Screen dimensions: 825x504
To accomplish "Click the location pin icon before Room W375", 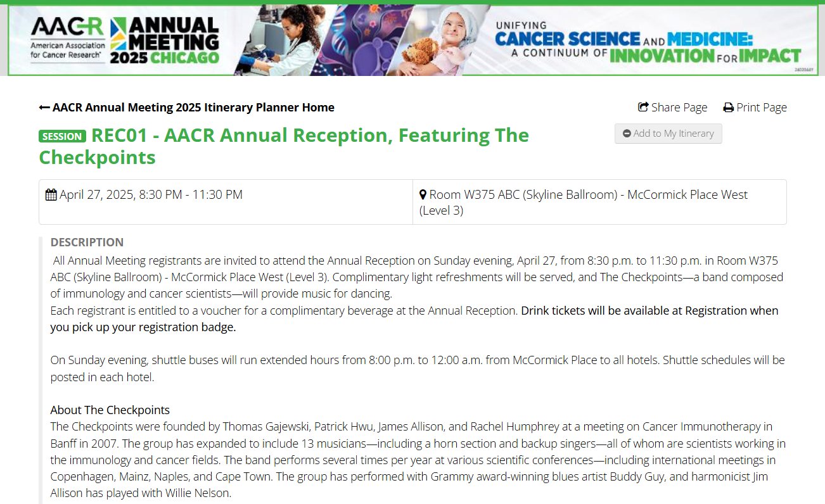I will point(423,194).
